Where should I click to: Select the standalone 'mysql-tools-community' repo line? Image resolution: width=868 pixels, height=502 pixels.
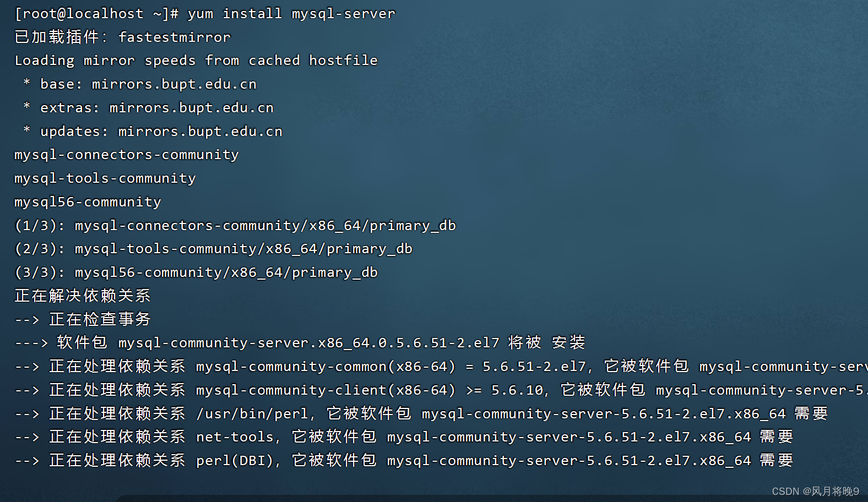[x=105, y=178]
